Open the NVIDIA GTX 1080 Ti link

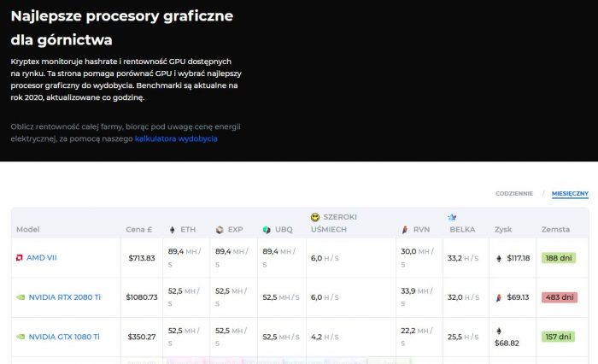(x=64, y=337)
